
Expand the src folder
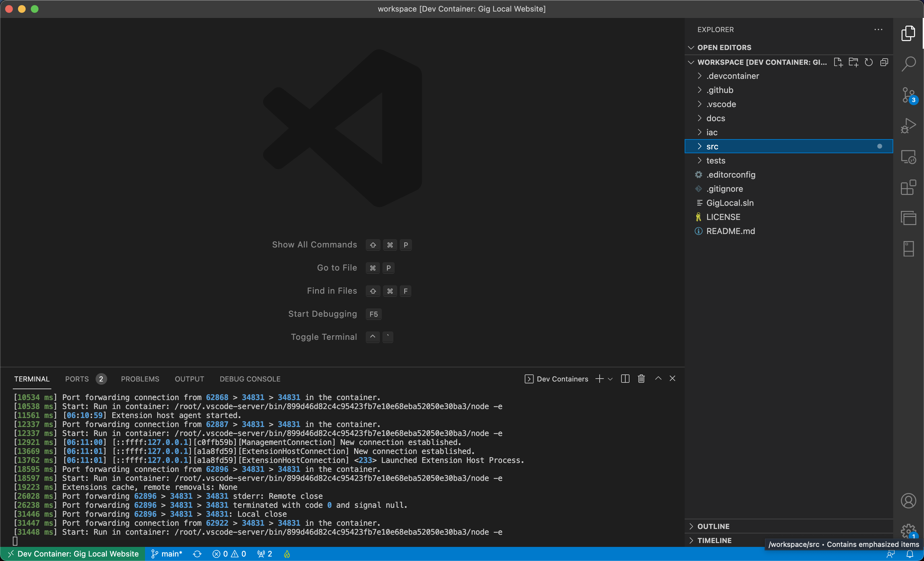[789, 146]
